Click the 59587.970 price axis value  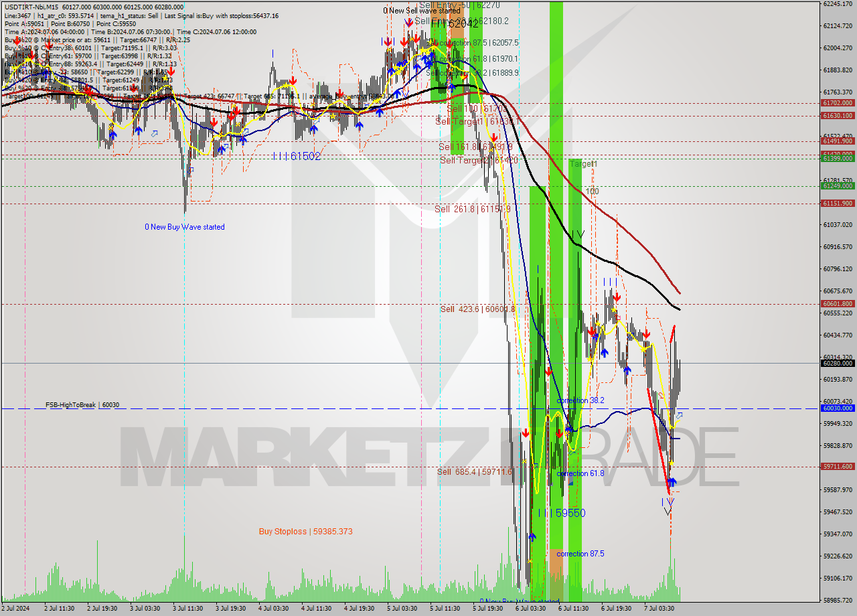(838, 489)
